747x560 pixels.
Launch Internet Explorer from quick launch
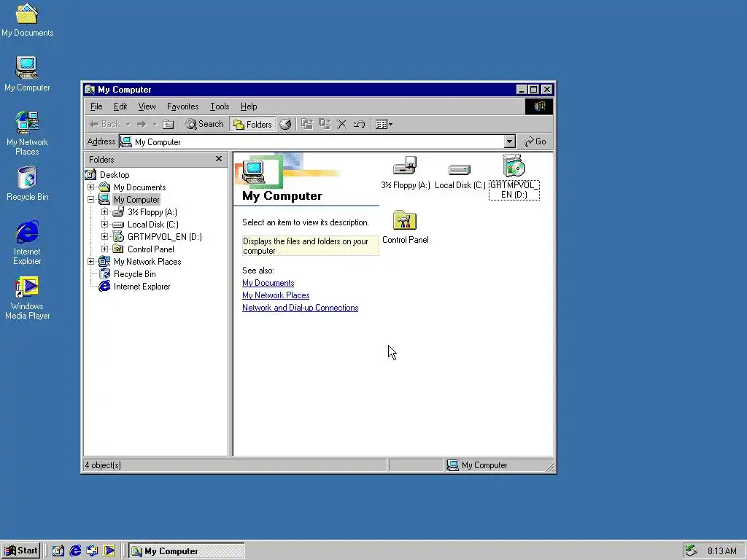coord(75,551)
